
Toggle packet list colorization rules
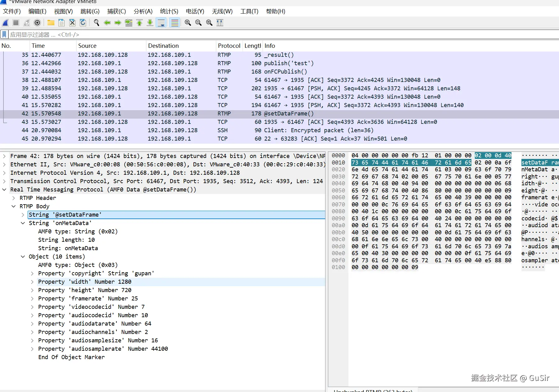click(x=175, y=23)
